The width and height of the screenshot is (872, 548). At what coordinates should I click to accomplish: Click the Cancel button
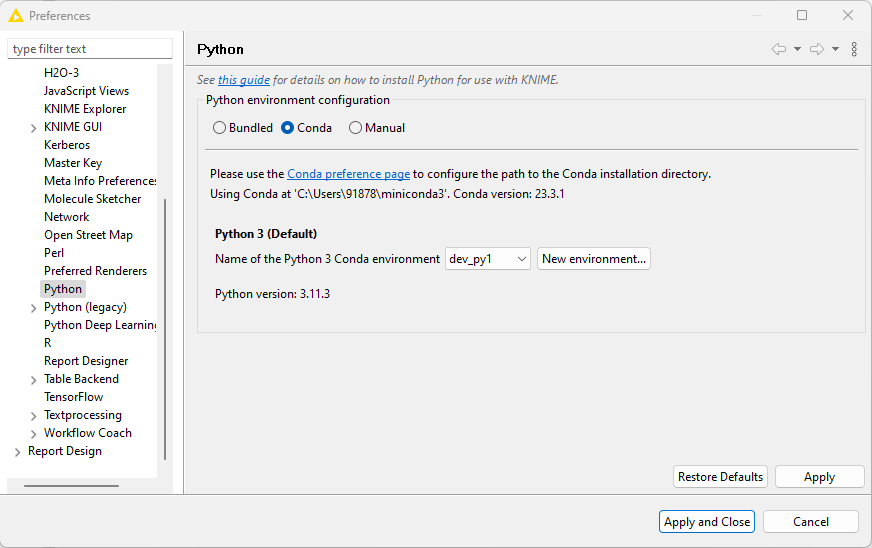click(x=811, y=522)
